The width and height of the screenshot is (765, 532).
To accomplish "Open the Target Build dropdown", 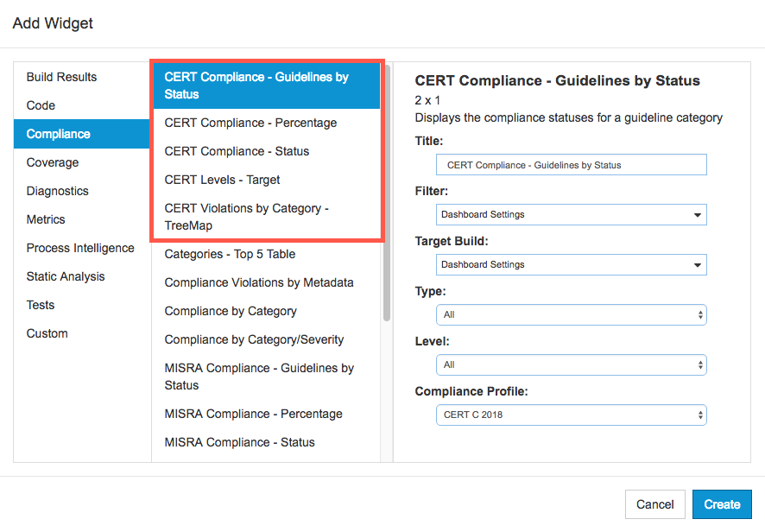I will [571, 264].
